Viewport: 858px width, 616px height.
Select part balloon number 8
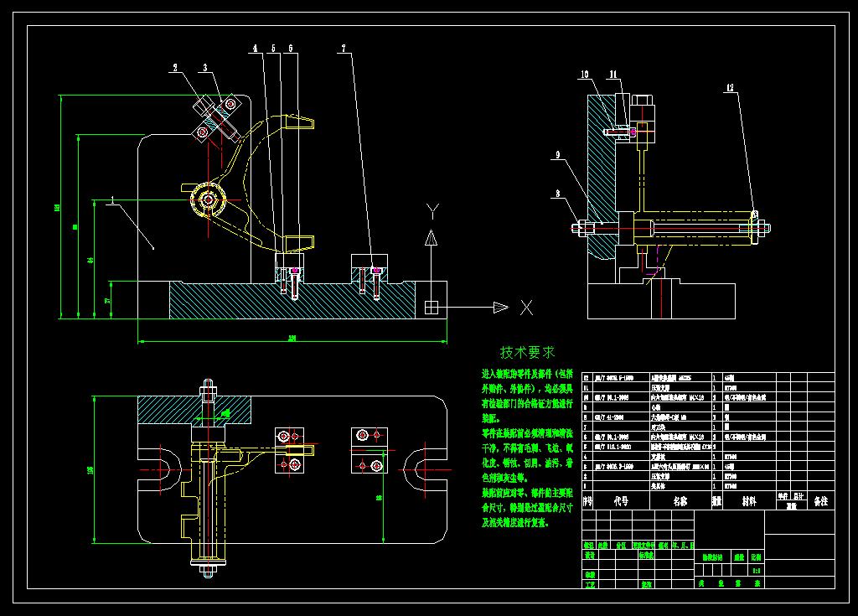point(557,194)
